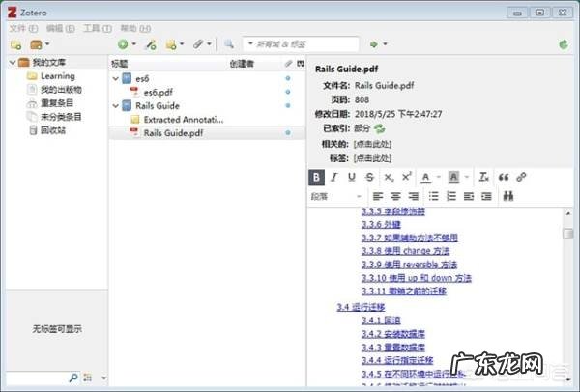Select 重复条目 in the library
The image size is (580, 392).
click(x=56, y=103)
